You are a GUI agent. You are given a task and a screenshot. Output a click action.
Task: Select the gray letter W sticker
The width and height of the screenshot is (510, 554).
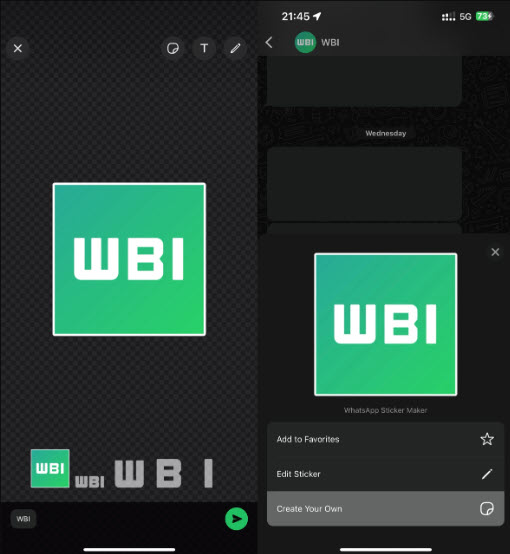click(x=129, y=473)
